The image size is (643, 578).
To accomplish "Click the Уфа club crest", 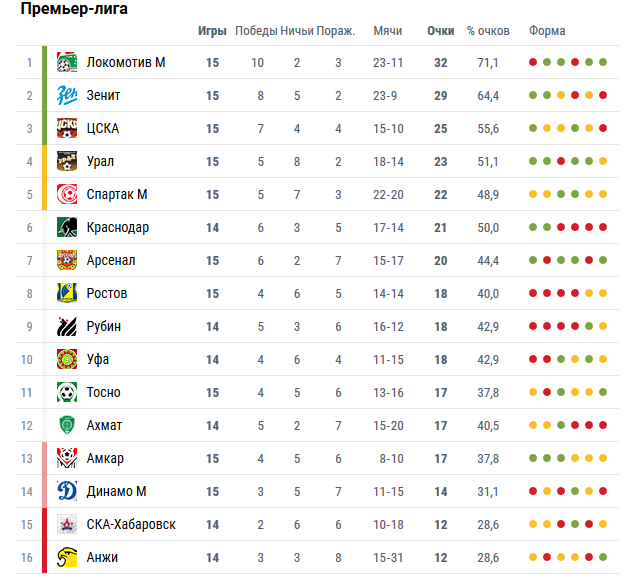I will coord(67,359).
